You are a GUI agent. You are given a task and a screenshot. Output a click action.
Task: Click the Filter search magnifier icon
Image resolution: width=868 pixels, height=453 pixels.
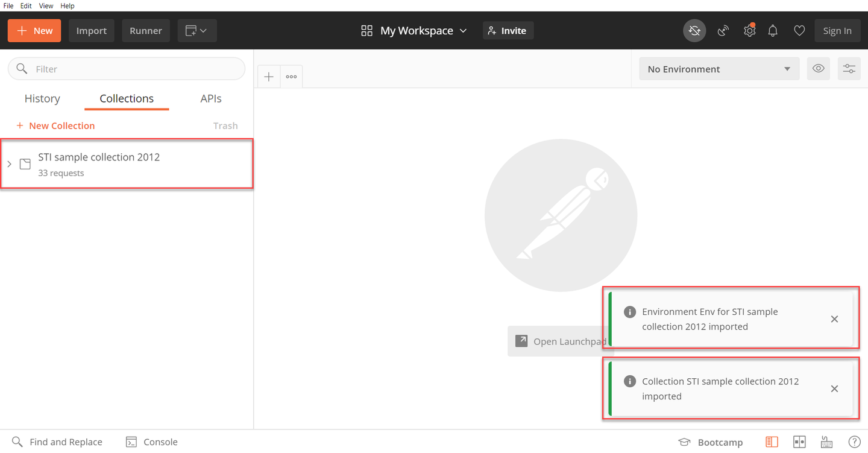pos(22,69)
